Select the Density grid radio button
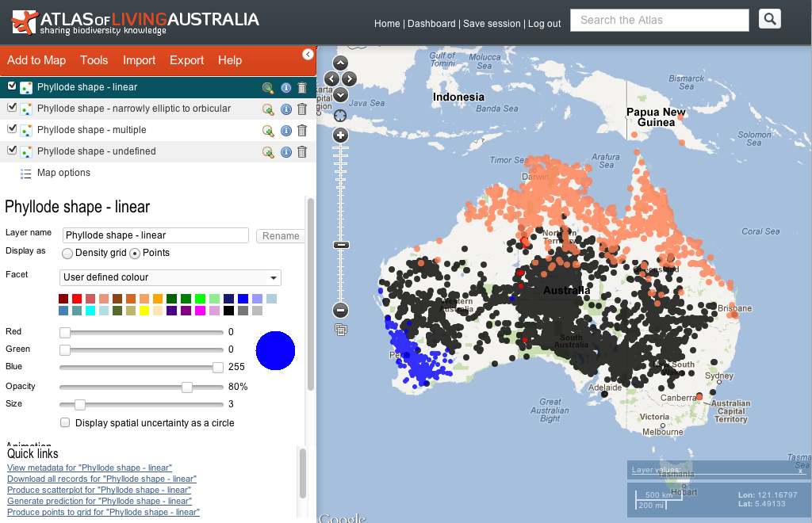 [x=68, y=253]
